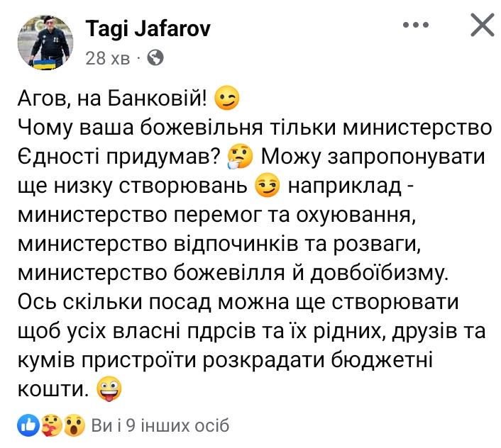This screenshot has height=448, width=501.
Task: Click the phrase 'розкрадати бюджетні' in the post
Action: (318, 360)
